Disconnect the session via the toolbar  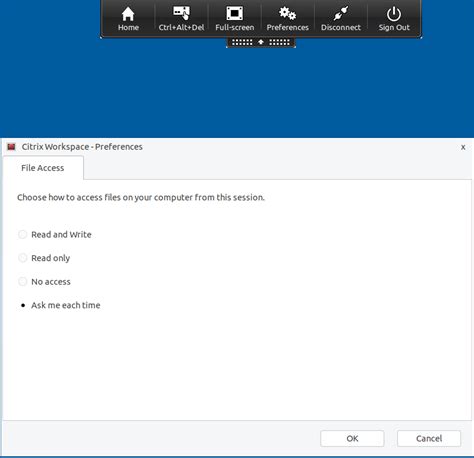tap(341, 19)
